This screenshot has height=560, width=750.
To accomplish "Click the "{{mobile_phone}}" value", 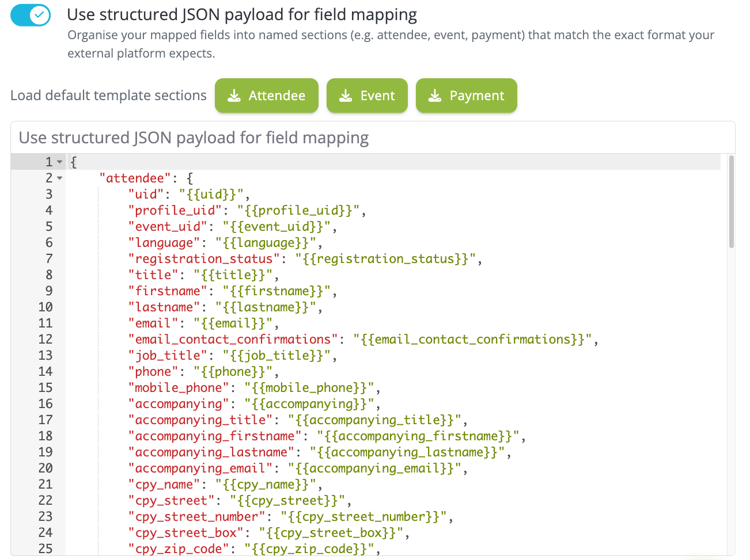I will pos(309,388).
